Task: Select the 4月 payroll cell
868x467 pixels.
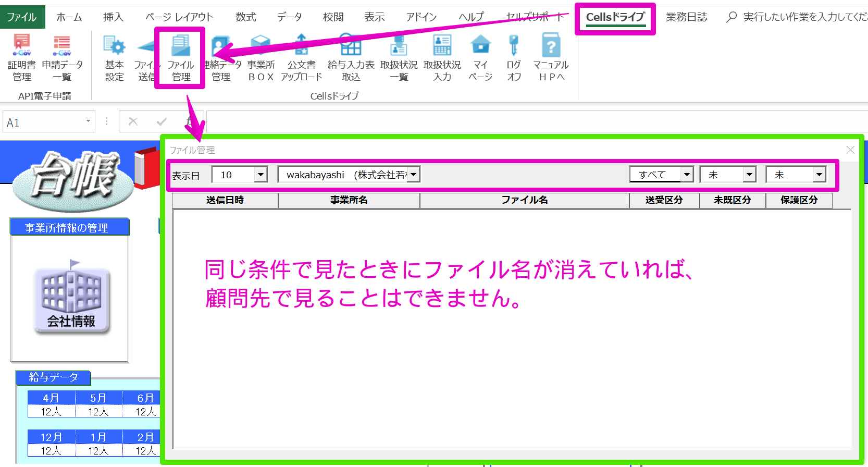Action: (51, 398)
